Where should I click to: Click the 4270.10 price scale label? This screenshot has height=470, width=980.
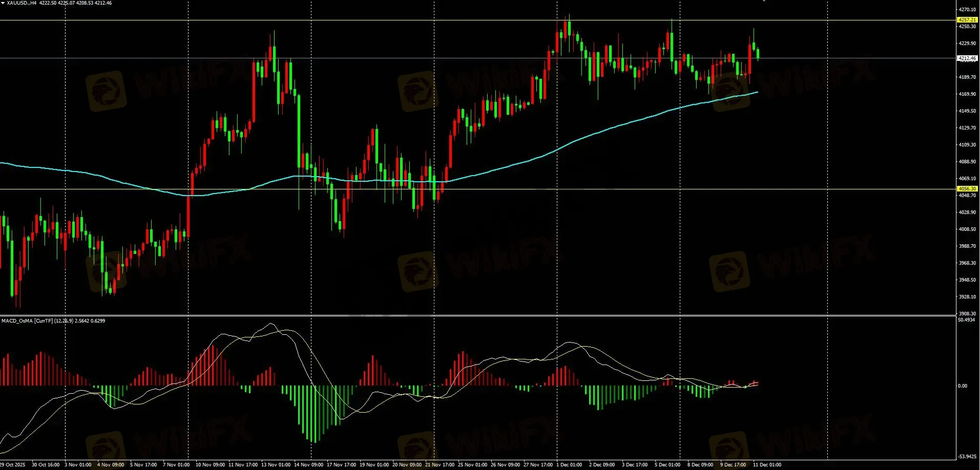pyautogui.click(x=967, y=10)
